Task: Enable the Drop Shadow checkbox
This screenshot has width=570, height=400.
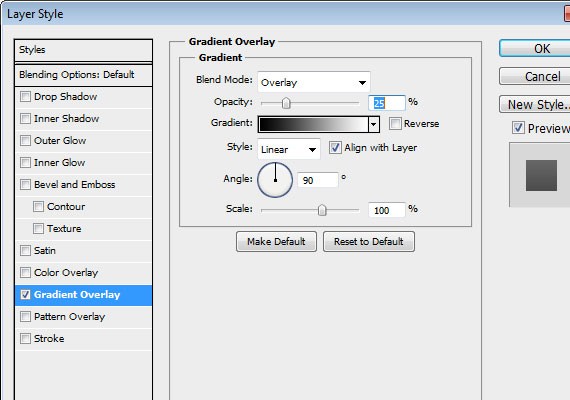Action: (x=25, y=97)
